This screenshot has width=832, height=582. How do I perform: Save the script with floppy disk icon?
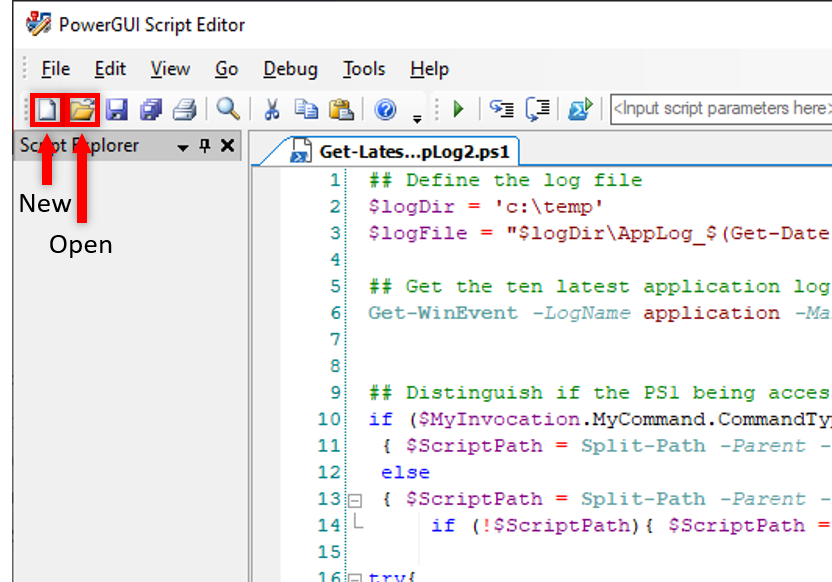pos(116,110)
